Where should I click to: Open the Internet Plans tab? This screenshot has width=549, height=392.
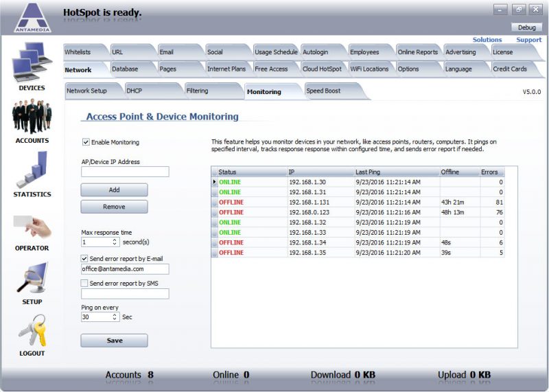tap(228, 69)
